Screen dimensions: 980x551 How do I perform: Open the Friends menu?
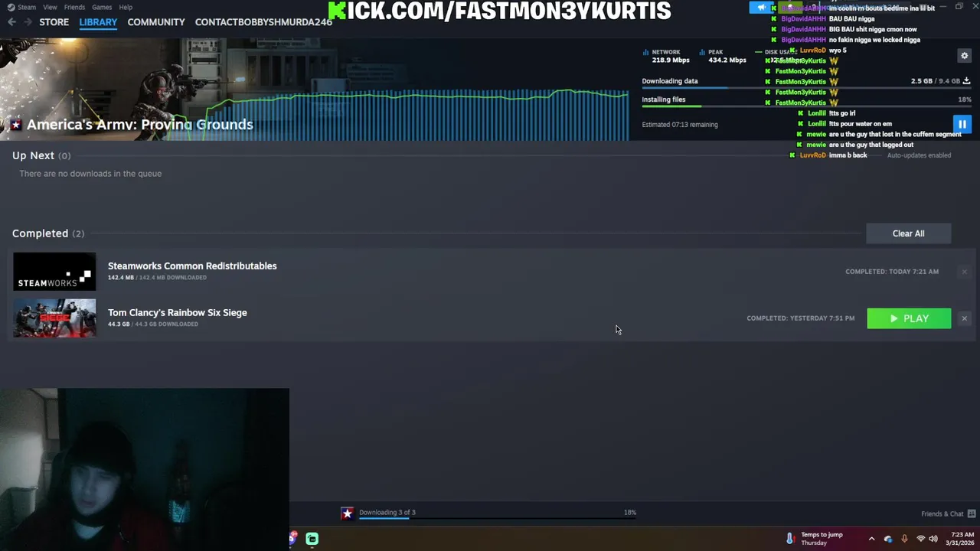click(x=74, y=7)
